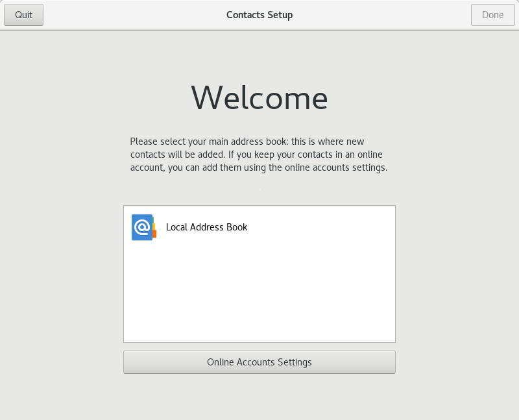Click the Contacts Setup title text

259,14
